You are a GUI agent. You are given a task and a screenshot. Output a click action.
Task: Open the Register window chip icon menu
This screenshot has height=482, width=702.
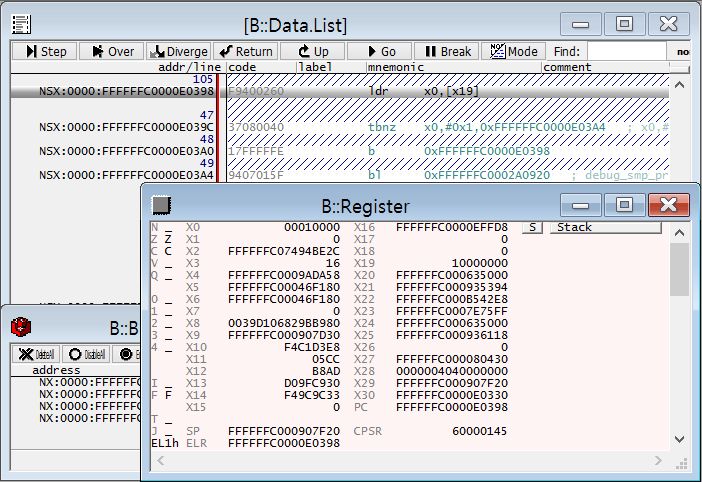tap(160, 205)
